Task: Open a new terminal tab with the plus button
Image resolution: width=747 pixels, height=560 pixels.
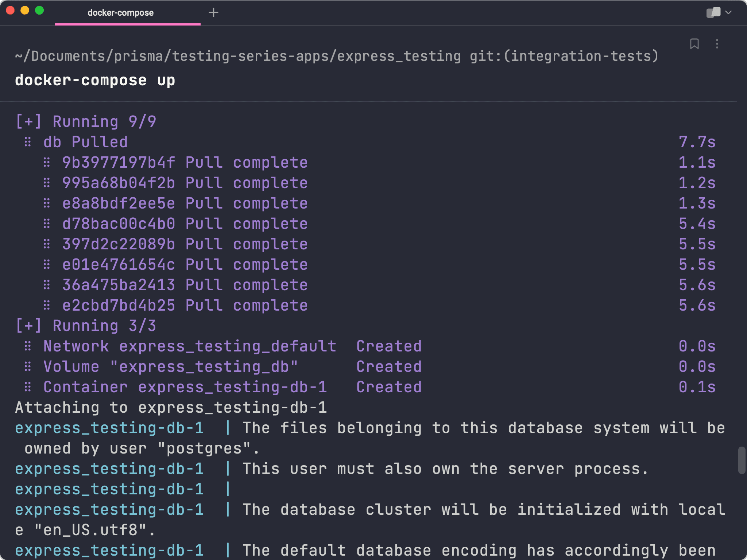Action: (x=214, y=13)
